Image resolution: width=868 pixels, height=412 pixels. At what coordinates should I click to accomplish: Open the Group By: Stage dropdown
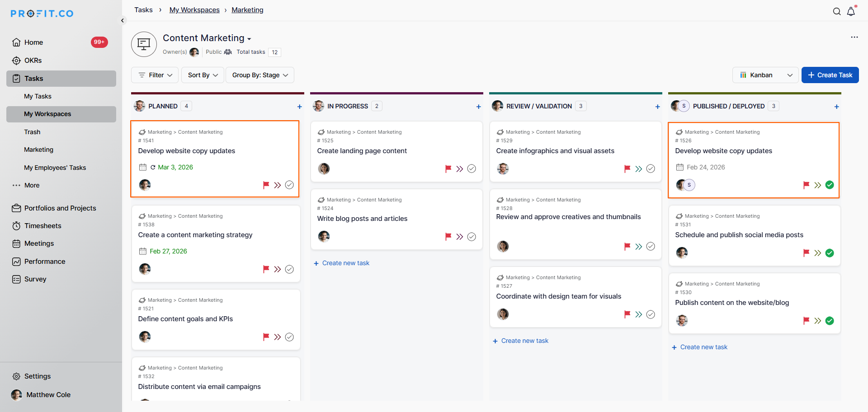pyautogui.click(x=260, y=75)
